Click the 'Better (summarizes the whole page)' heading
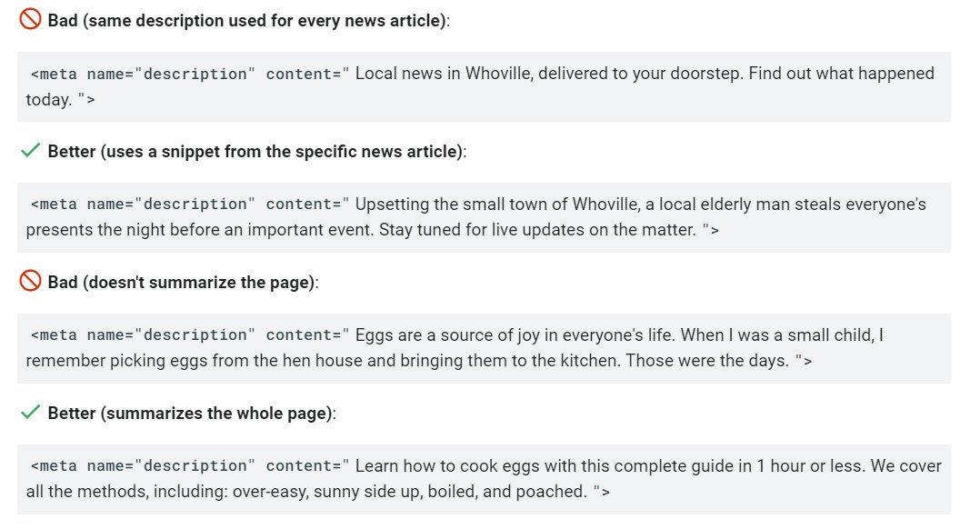 [x=192, y=414]
